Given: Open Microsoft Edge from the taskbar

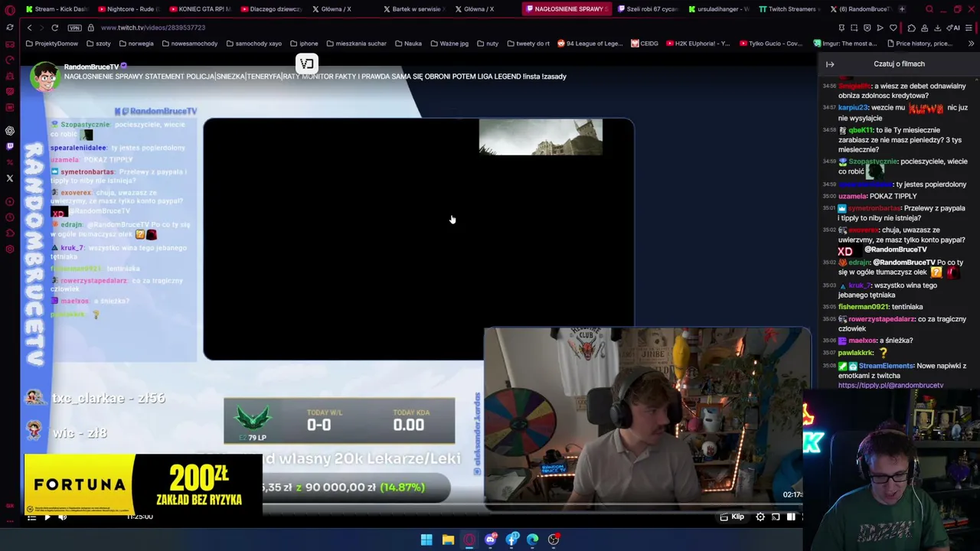Looking at the screenshot, I should click(533, 540).
